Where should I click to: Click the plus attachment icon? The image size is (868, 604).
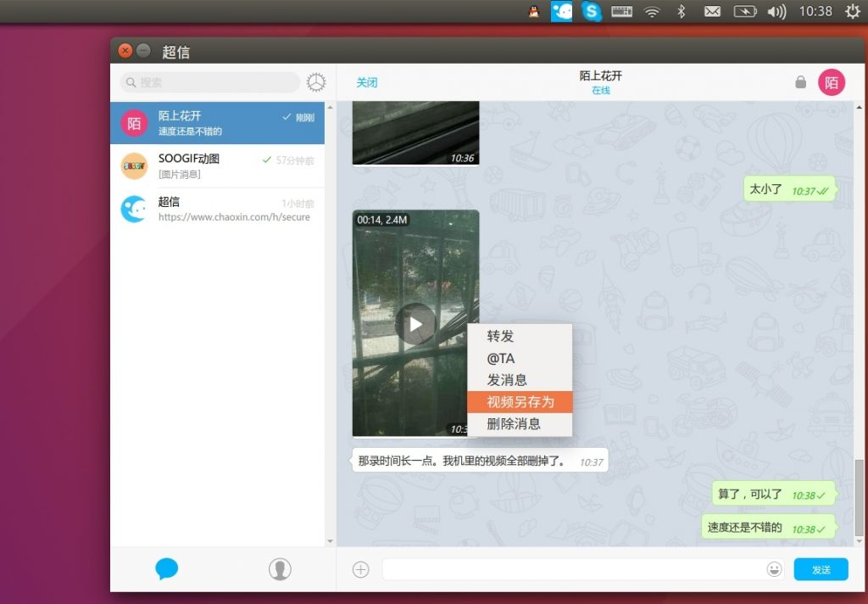pyautogui.click(x=361, y=569)
